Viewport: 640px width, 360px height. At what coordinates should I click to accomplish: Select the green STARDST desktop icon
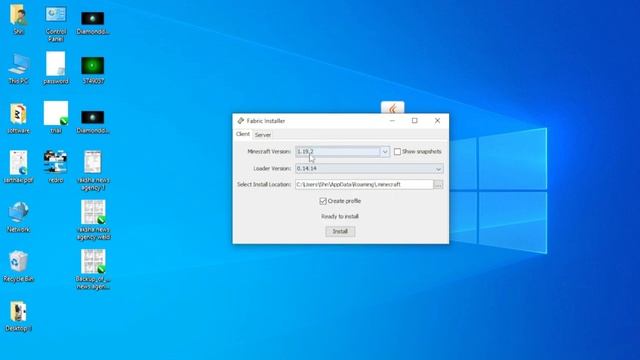(x=93, y=70)
